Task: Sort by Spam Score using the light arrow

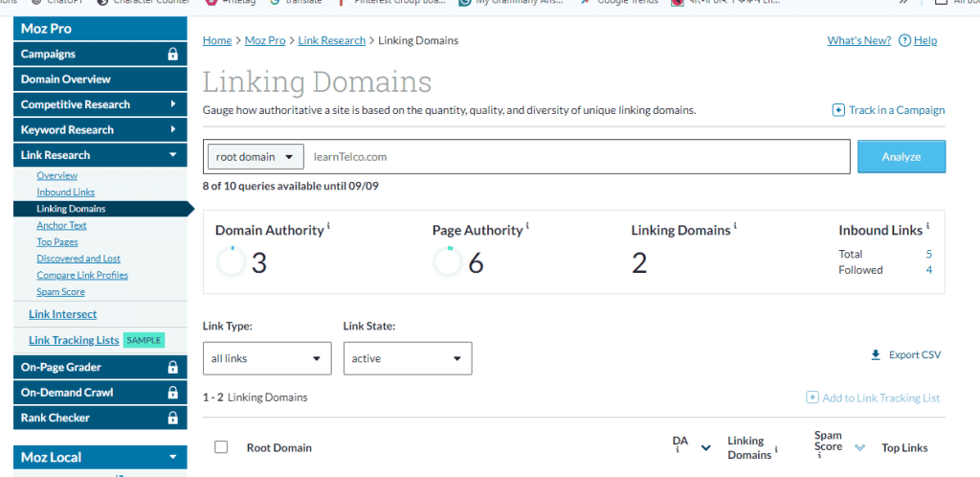Action: pos(860,447)
